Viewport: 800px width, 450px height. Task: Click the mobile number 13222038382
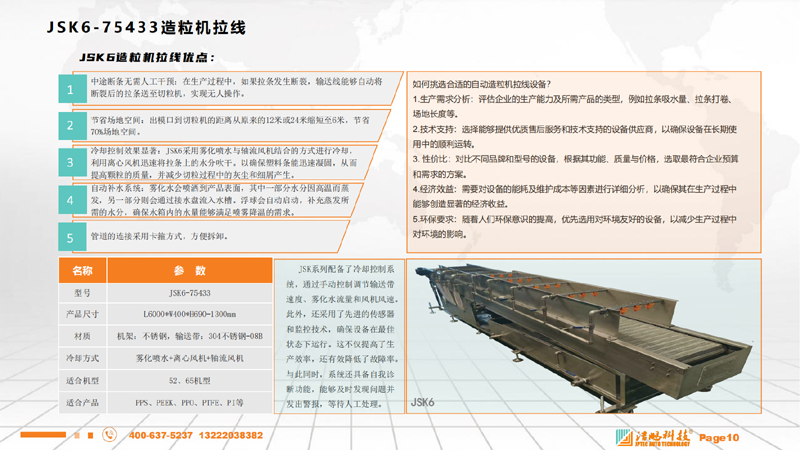point(231,435)
